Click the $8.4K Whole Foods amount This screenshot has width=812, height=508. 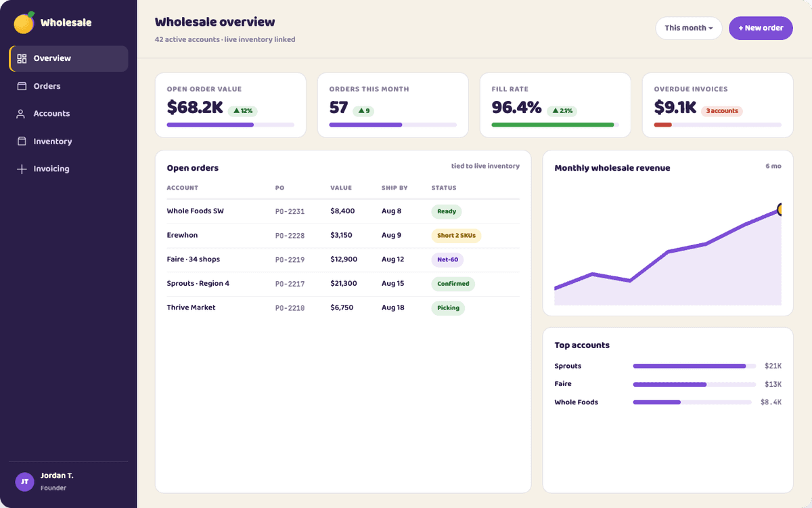[771, 402]
